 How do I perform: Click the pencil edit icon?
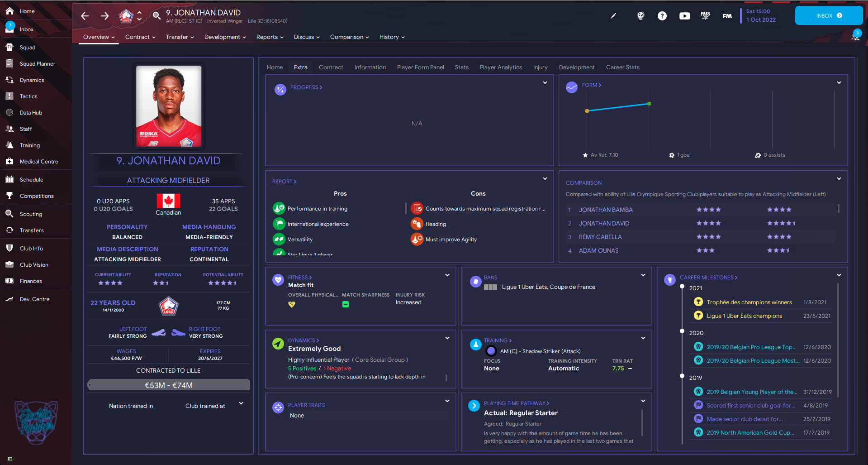coord(613,16)
